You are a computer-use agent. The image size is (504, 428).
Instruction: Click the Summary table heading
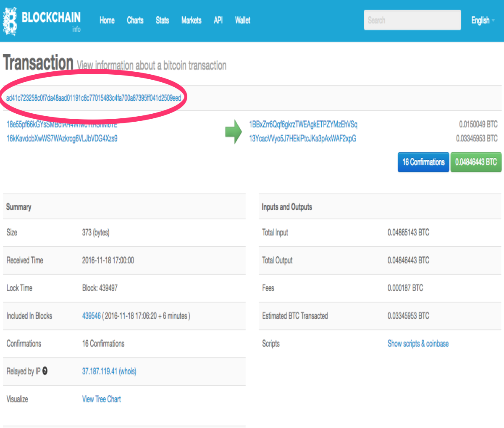(18, 207)
